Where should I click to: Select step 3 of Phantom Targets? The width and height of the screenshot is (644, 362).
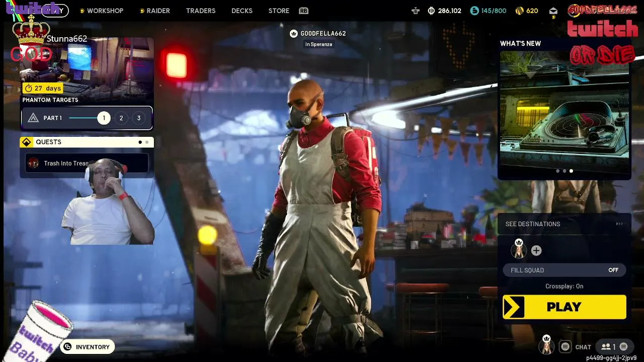[x=139, y=118]
